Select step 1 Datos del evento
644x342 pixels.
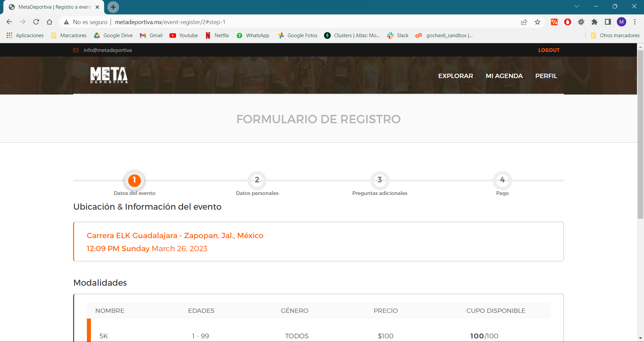[135, 180]
